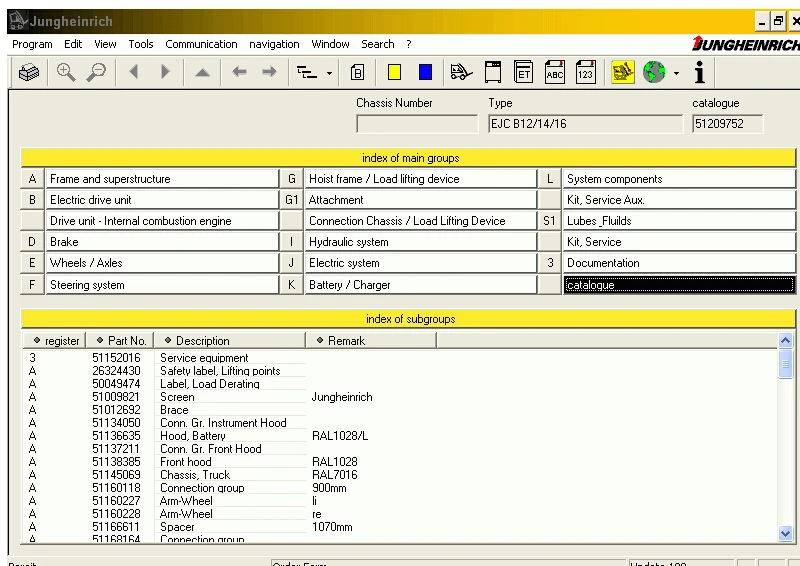Open the Tools menu
The height and width of the screenshot is (566, 800).
[x=141, y=44]
